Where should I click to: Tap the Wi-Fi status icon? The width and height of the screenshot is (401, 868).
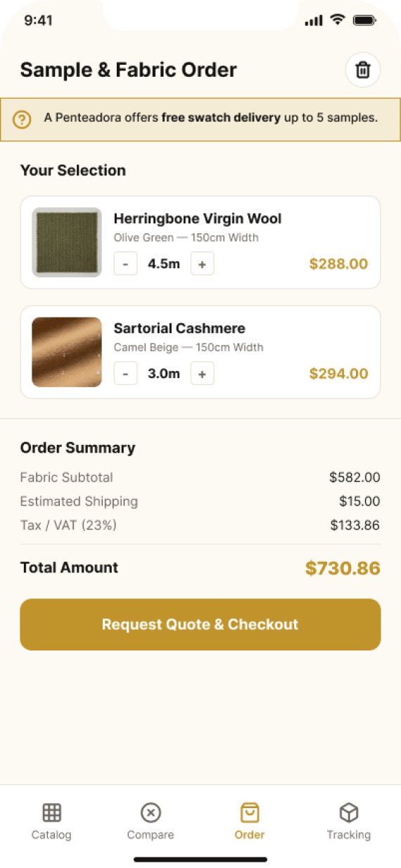tap(338, 20)
